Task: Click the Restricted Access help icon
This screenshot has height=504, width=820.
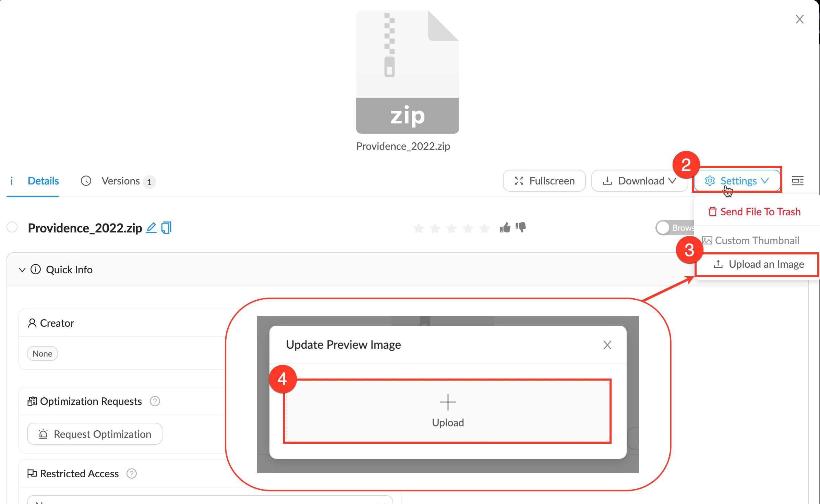Action: [132, 473]
